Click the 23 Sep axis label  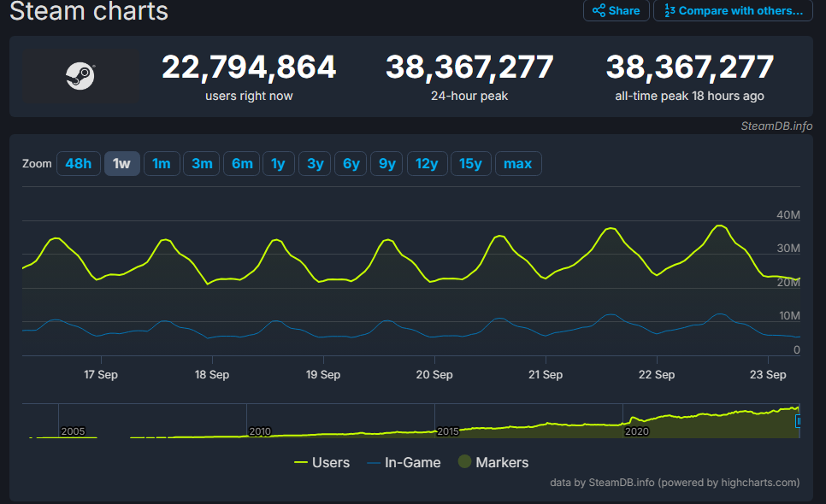click(768, 374)
